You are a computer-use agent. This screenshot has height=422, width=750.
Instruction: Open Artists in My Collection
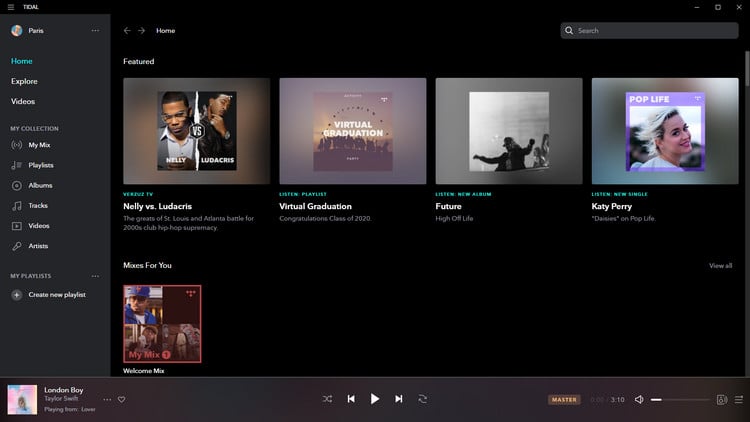(38, 246)
